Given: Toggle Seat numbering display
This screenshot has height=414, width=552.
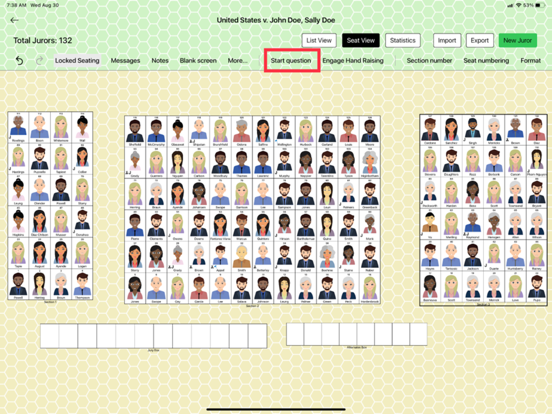Looking at the screenshot, I should click(486, 61).
